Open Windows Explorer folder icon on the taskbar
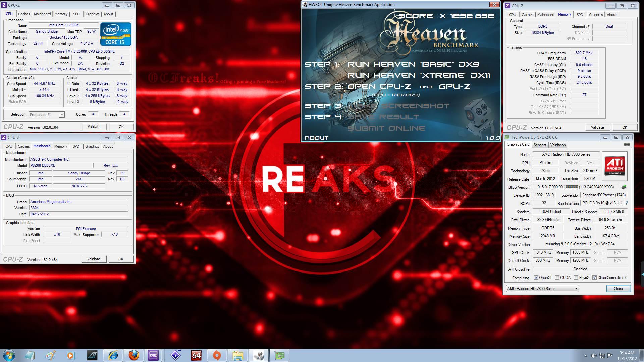The width and height of the screenshot is (644, 362). click(238, 355)
